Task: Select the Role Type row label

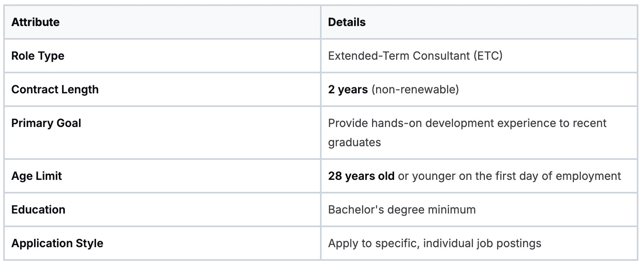Action: (x=38, y=56)
